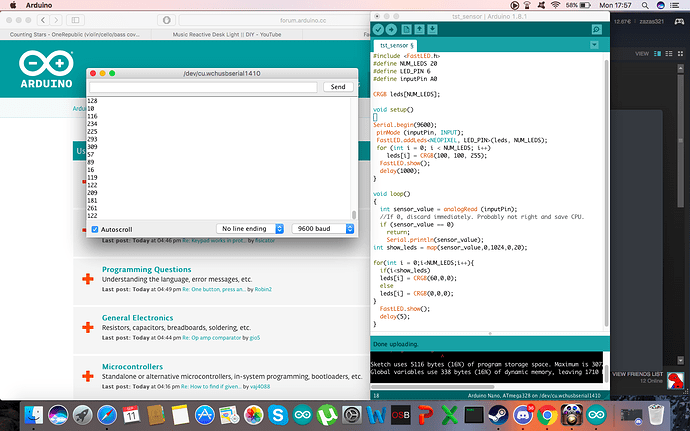Click the battery status indicator
690x431 pixels.
click(578, 5)
